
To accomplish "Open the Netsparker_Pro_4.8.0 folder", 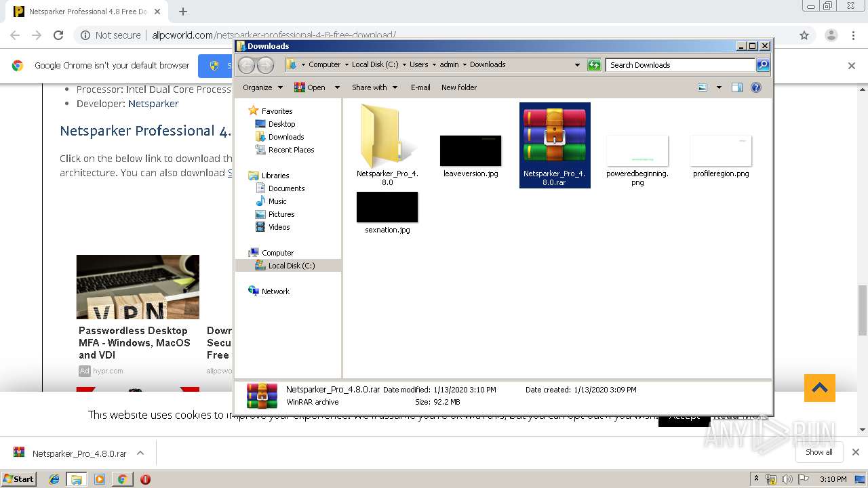I will (x=387, y=144).
